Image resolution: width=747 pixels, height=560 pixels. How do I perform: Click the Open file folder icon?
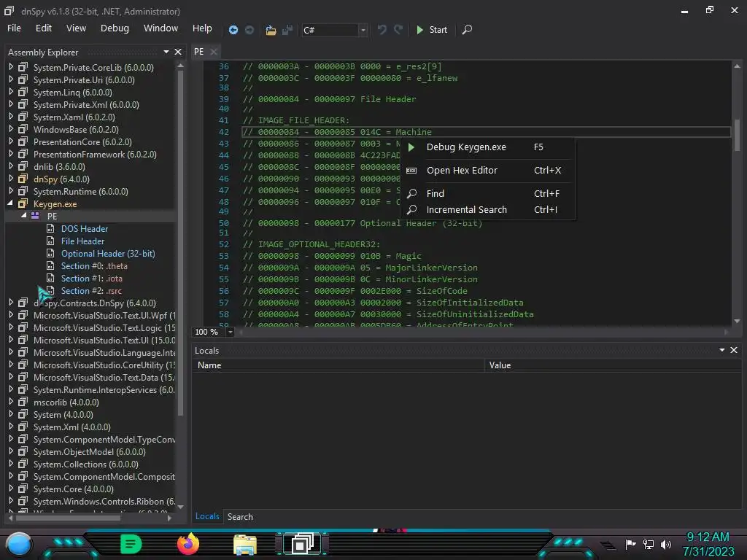[x=271, y=30]
